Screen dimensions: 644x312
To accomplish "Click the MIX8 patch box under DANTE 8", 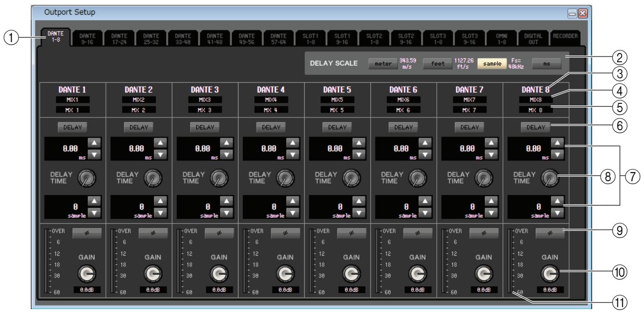I will point(536,99).
